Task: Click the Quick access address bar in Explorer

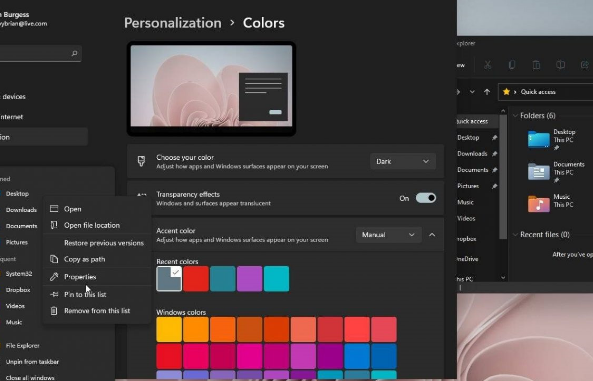Action: [x=546, y=92]
